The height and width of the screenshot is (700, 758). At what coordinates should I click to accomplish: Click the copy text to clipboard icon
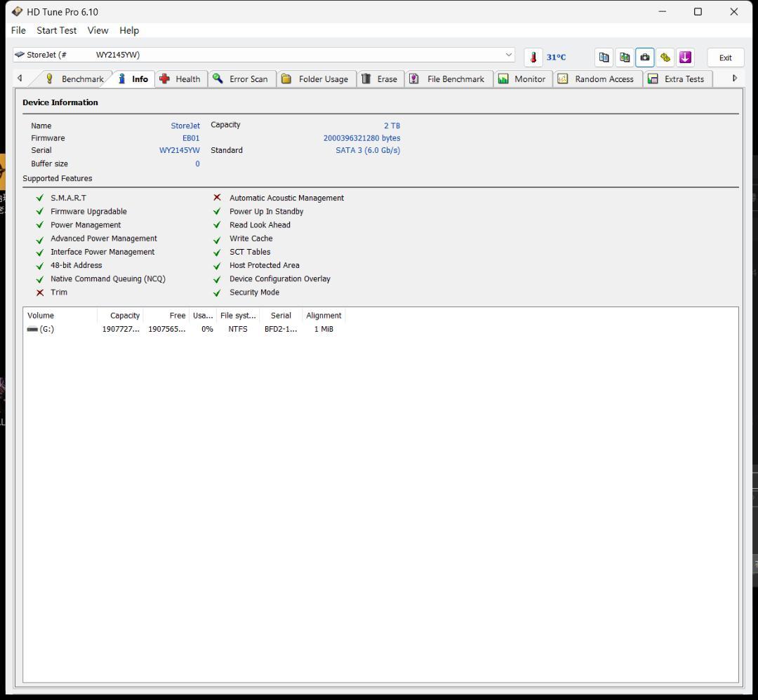[604, 58]
